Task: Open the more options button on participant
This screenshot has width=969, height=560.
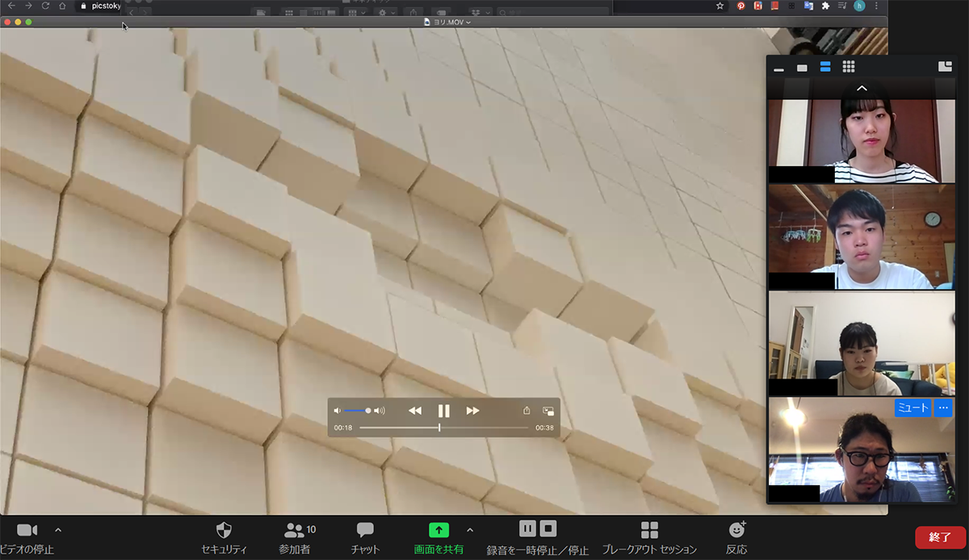Action: click(x=943, y=408)
